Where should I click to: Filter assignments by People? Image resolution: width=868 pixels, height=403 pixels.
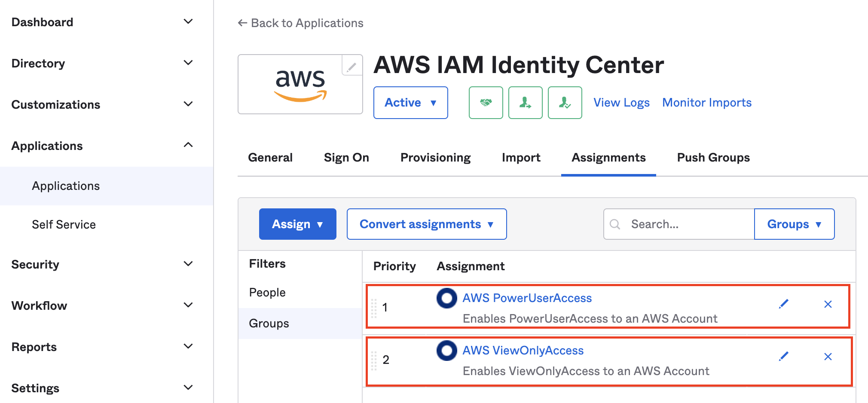pyautogui.click(x=267, y=293)
